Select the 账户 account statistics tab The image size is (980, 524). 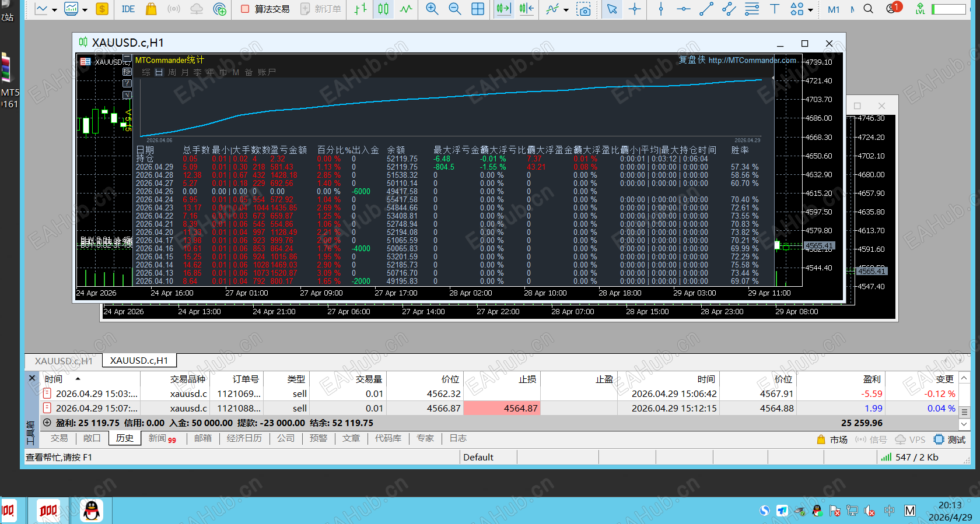[x=267, y=72]
